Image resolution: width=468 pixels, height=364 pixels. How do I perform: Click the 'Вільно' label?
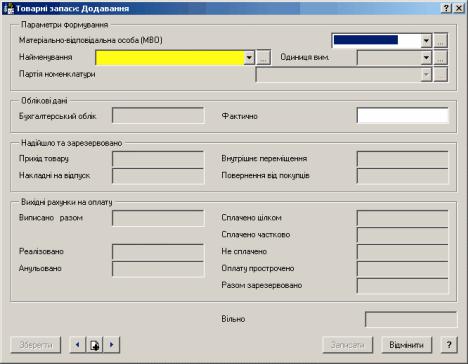[x=233, y=319]
